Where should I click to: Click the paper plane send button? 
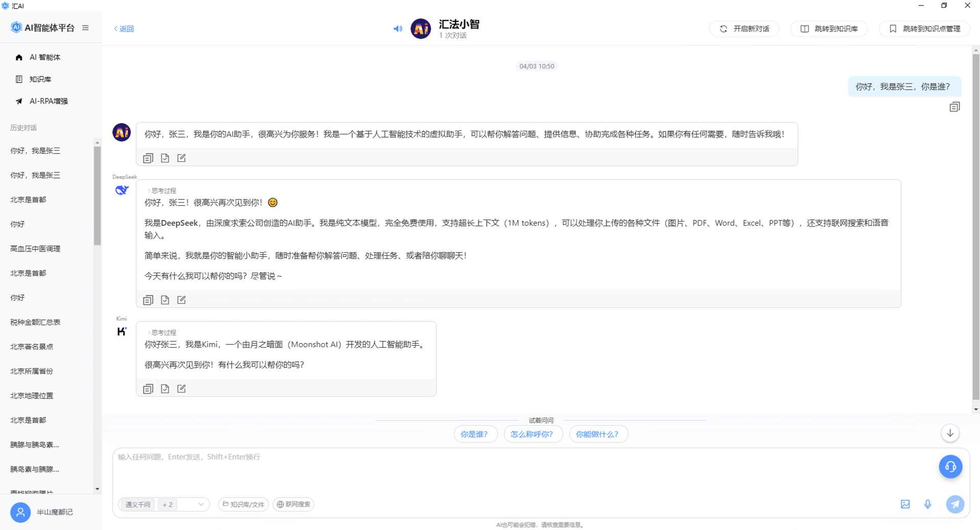click(954, 504)
